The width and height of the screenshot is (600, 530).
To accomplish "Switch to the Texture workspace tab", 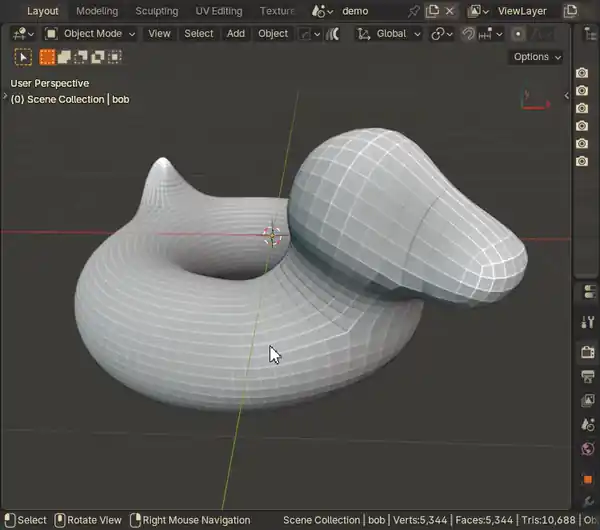I will pyautogui.click(x=277, y=11).
